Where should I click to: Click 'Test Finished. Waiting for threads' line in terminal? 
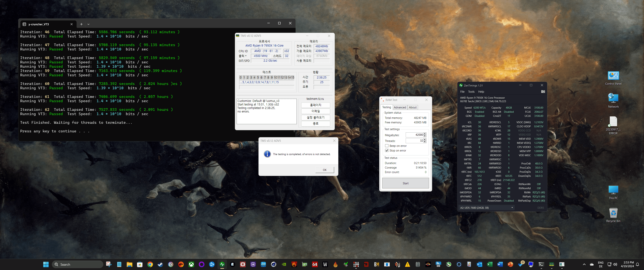(x=76, y=122)
